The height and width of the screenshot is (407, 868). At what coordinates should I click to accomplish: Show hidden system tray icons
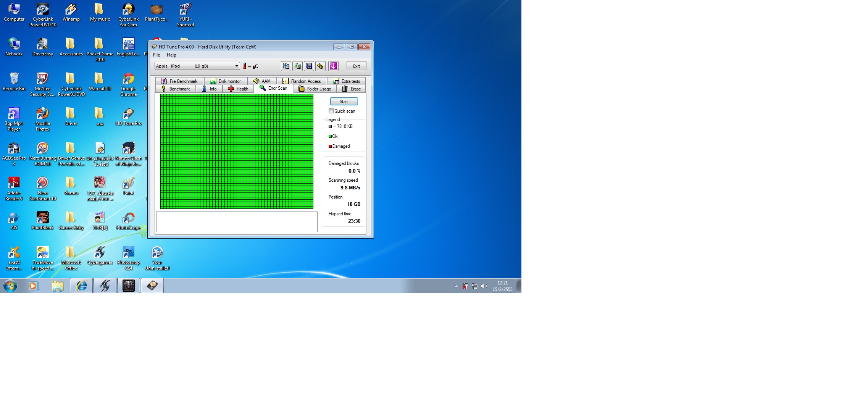pos(456,286)
